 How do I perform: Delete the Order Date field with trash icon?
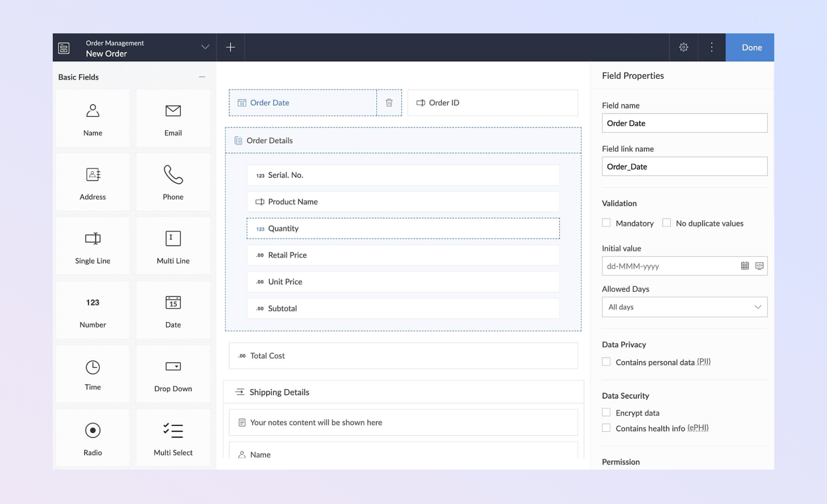pos(389,103)
